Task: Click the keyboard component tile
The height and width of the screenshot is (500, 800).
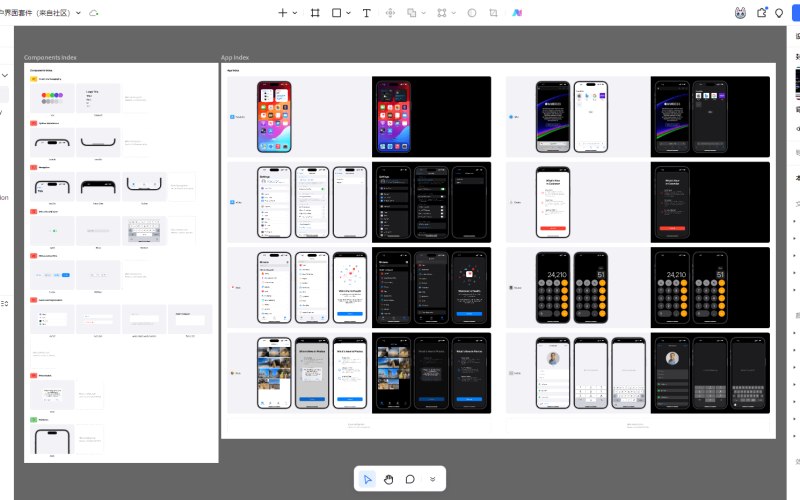Action: (144, 230)
